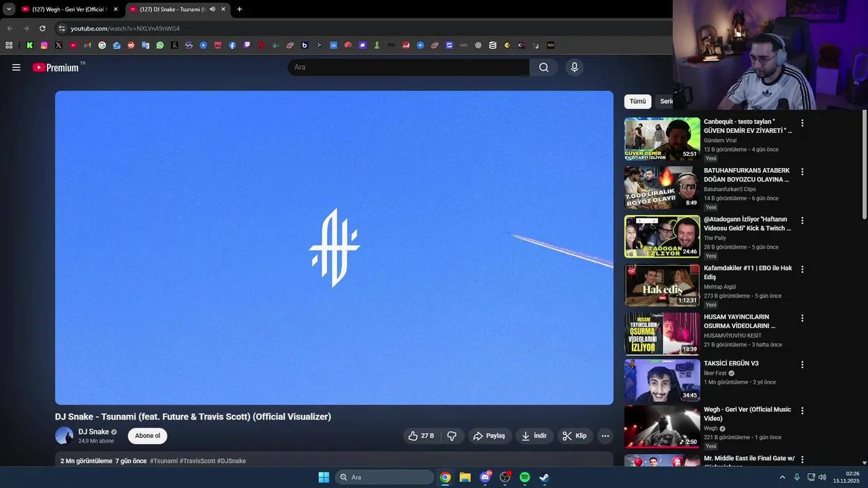Create a clip with Klip button

click(x=574, y=436)
